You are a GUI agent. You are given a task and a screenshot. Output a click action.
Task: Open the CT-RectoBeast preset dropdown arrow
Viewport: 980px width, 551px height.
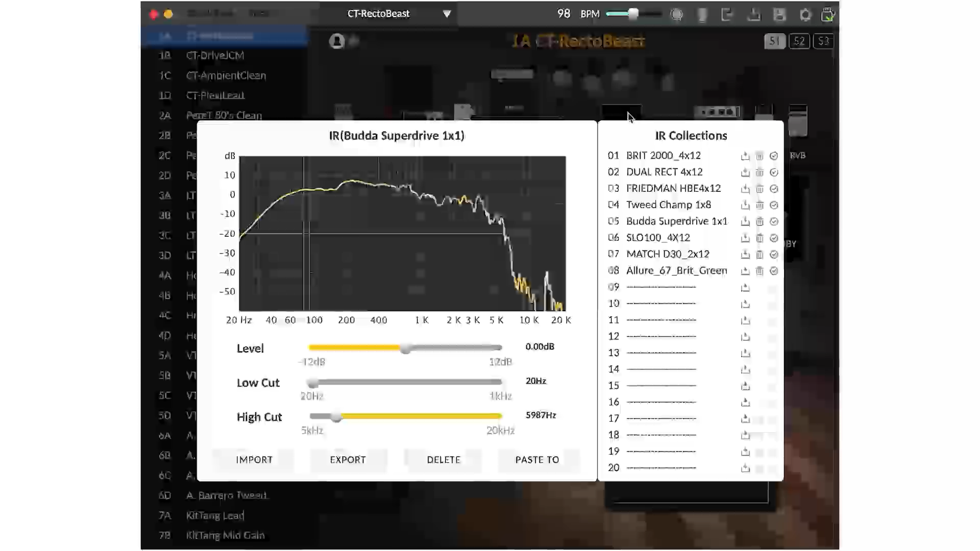(447, 14)
